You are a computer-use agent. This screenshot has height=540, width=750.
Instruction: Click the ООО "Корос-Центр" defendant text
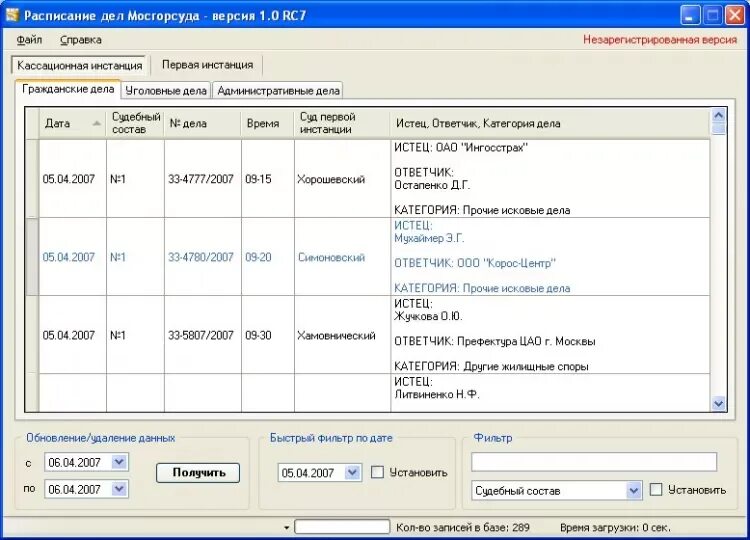[506, 263]
